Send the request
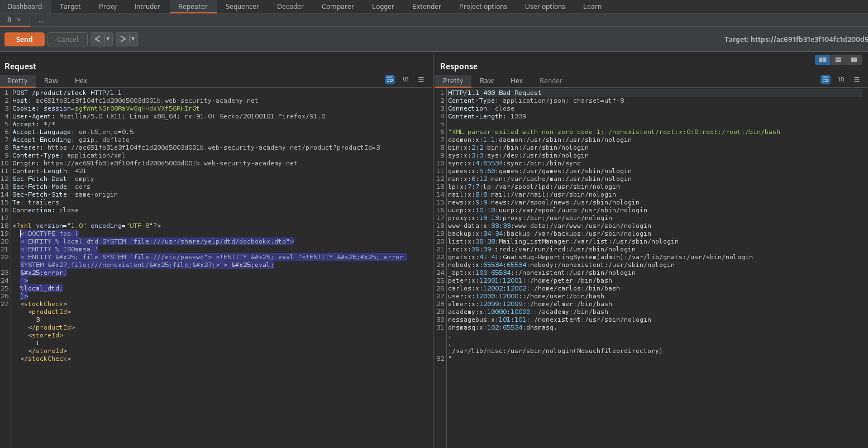 click(24, 39)
